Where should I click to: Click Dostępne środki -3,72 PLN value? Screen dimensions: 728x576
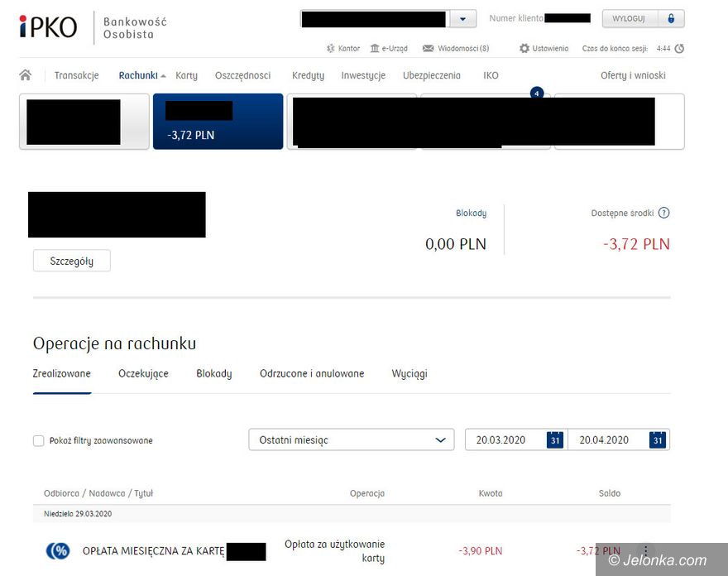pyautogui.click(x=636, y=244)
